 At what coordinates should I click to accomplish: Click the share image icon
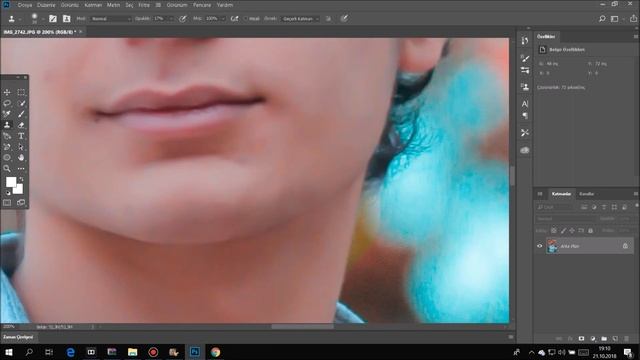tap(633, 19)
